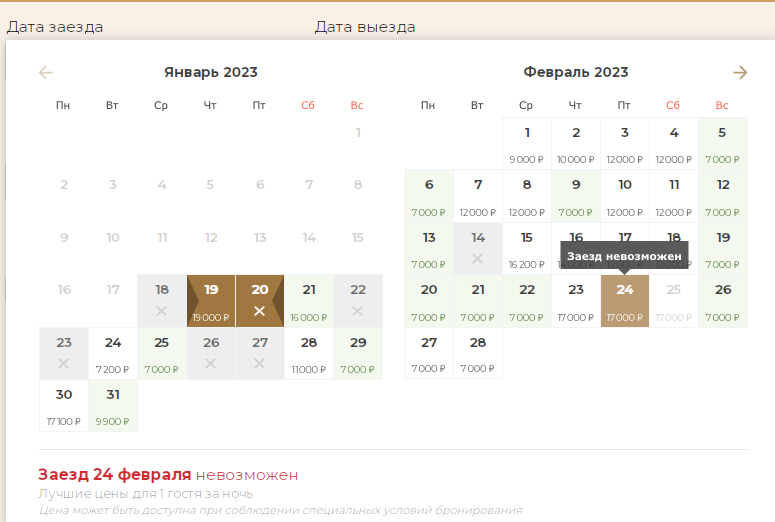Choose January 24 priced 7 200 ₽

pyautogui.click(x=113, y=352)
